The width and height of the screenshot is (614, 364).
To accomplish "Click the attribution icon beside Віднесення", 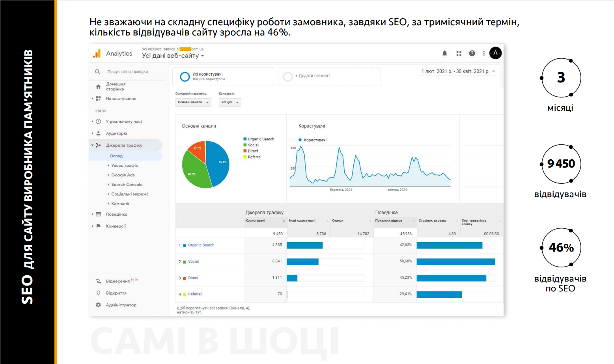I will tap(98, 281).
